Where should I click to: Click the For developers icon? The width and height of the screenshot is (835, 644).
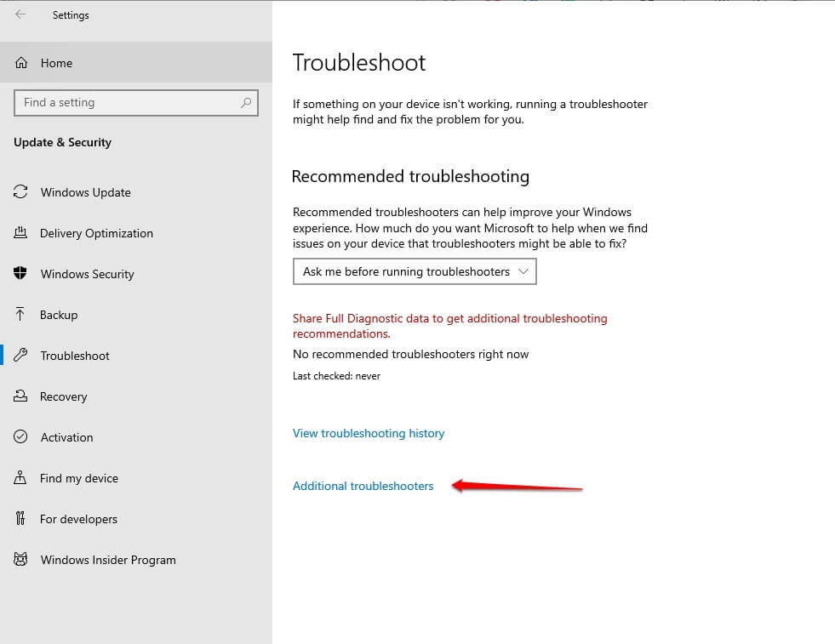click(x=20, y=519)
